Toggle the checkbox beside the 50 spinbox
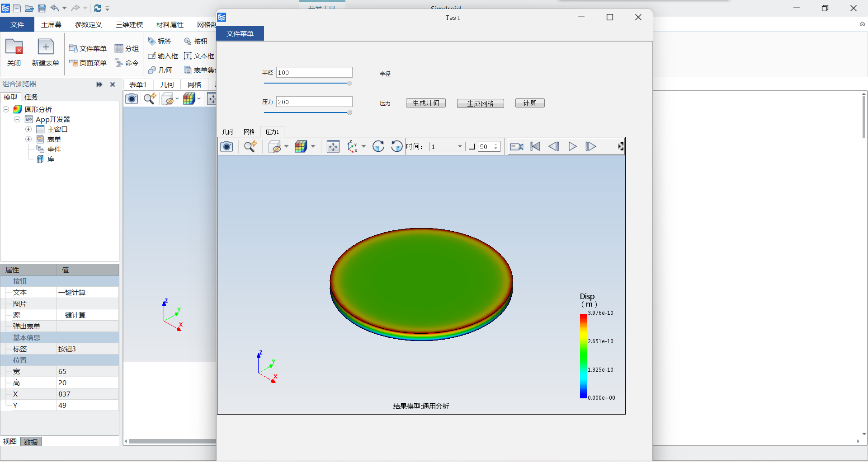This screenshot has width=868, height=462. (472, 147)
